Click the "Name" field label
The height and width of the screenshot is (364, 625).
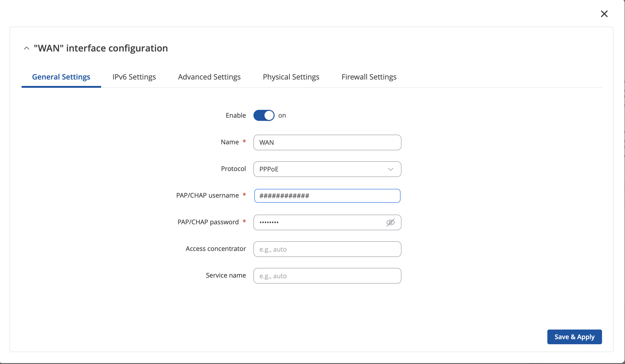(230, 142)
